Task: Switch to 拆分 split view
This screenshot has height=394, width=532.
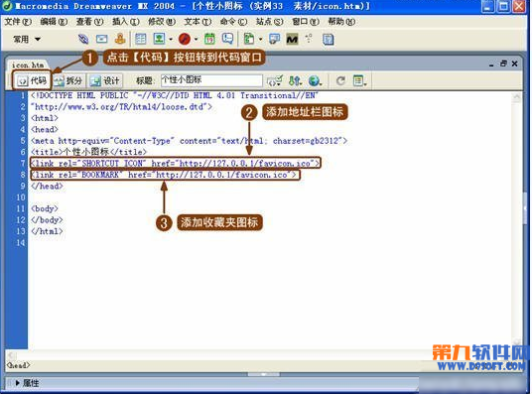Action: click(x=68, y=80)
